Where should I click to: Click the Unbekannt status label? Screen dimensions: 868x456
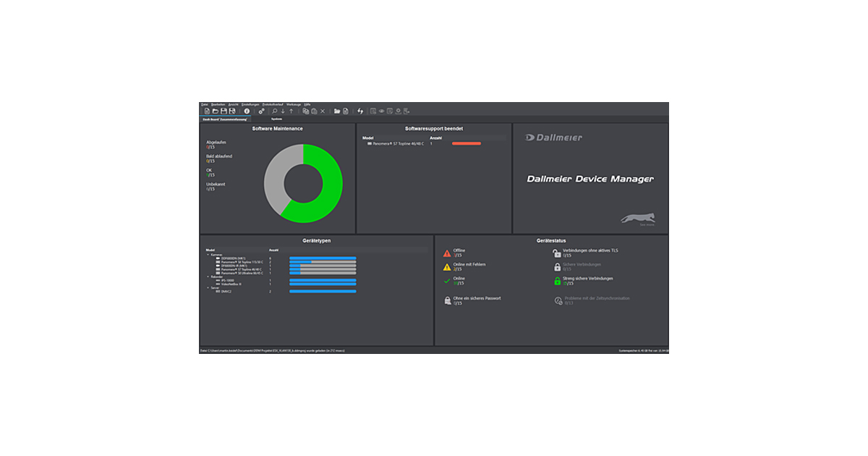pos(216,184)
